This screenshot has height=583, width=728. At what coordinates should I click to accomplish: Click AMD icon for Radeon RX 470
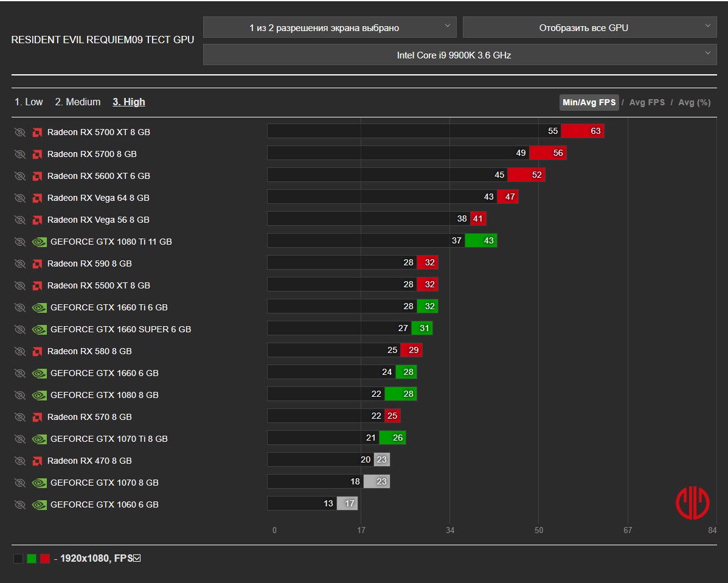pyautogui.click(x=37, y=461)
